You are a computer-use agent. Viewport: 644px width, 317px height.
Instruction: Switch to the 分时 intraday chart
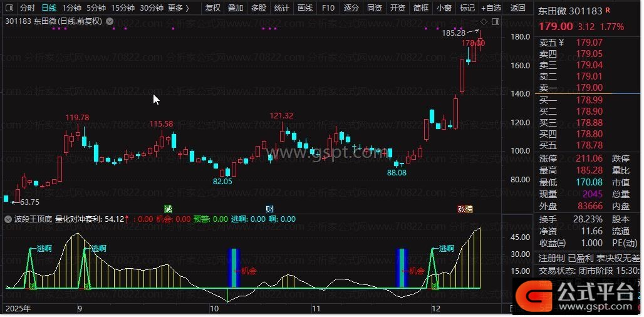(x=27, y=8)
